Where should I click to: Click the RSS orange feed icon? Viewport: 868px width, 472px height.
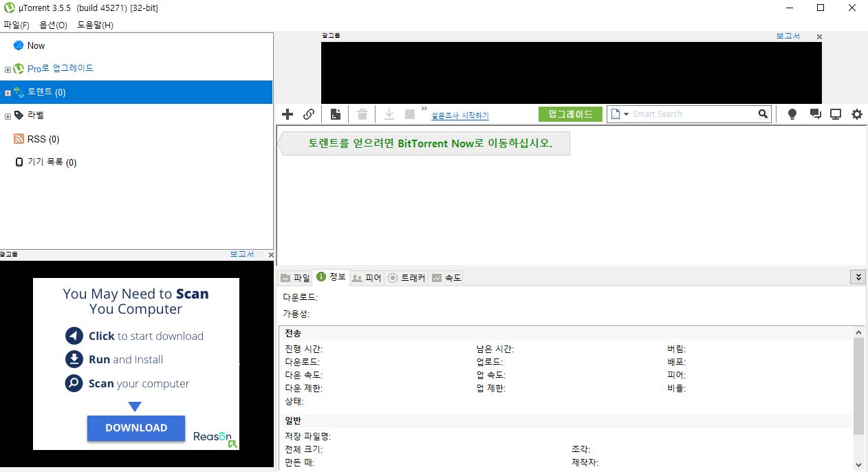[19, 139]
